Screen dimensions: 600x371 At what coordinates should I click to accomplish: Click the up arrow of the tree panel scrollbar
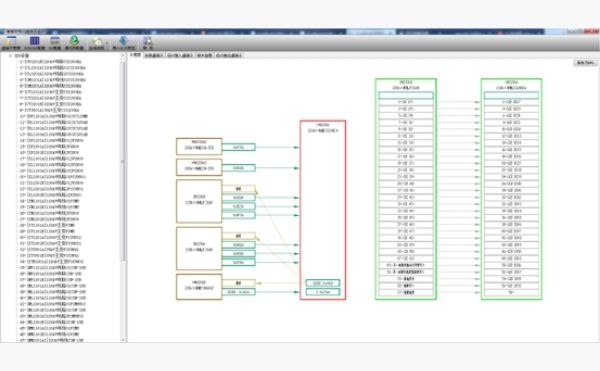click(123, 56)
